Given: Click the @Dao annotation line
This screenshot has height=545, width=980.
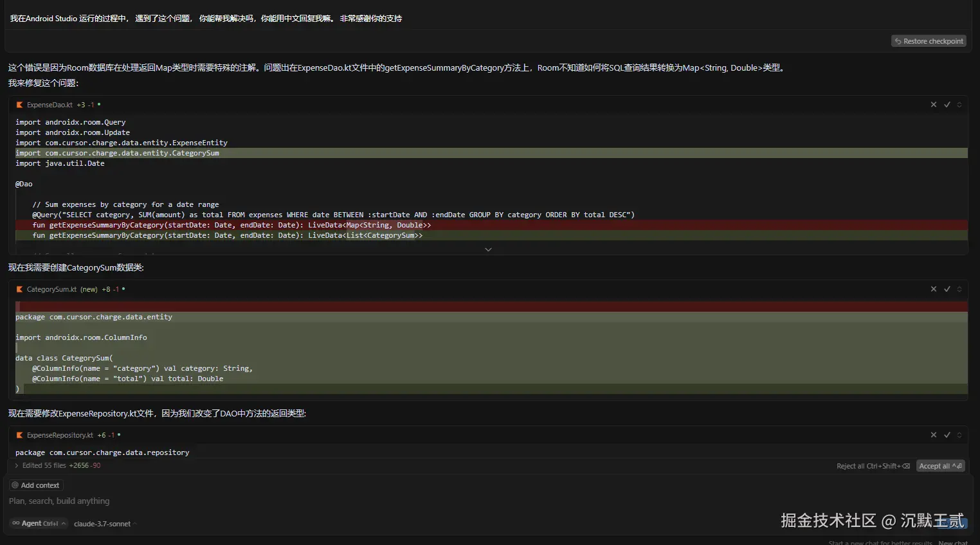Looking at the screenshot, I should point(24,184).
